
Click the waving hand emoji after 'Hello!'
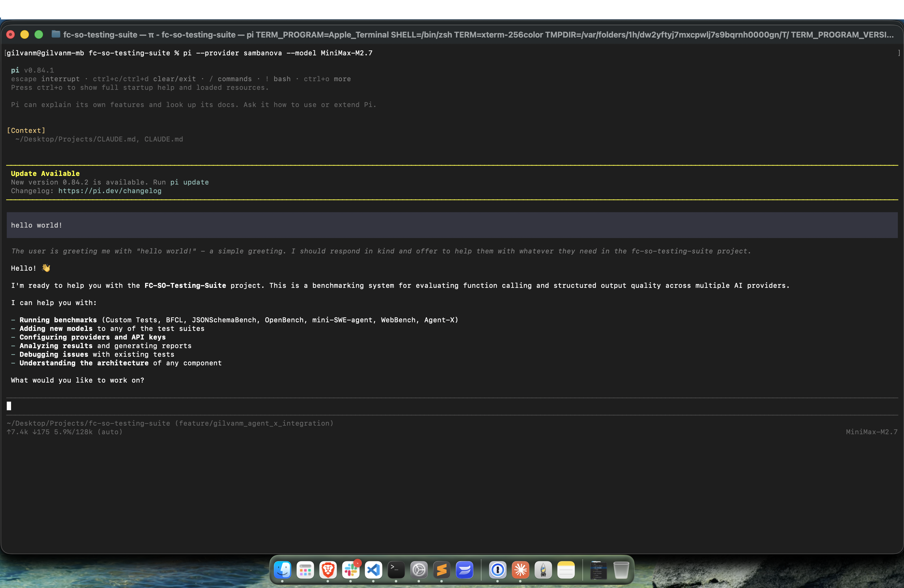(46, 268)
